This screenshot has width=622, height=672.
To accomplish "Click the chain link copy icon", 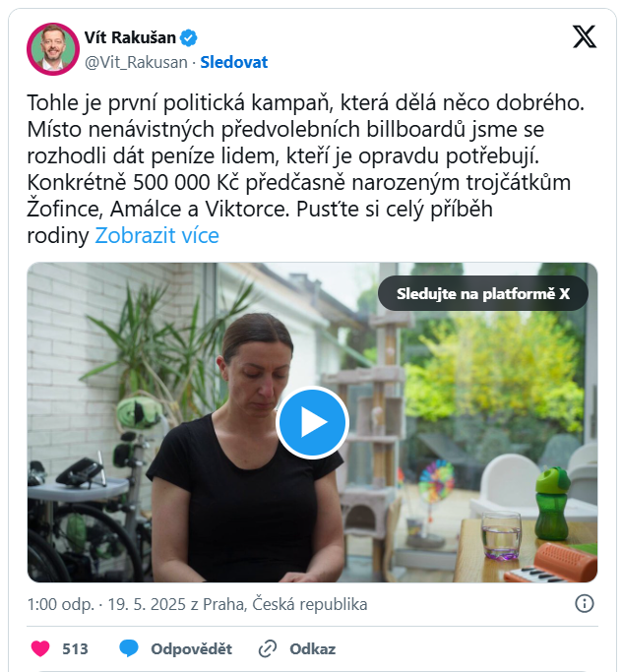I will pyautogui.click(x=268, y=648).
